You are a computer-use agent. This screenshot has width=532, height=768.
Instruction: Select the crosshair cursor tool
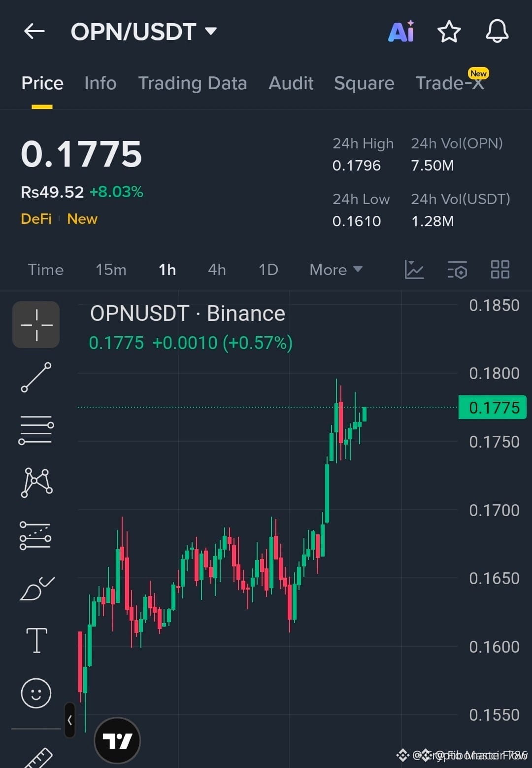click(x=36, y=325)
